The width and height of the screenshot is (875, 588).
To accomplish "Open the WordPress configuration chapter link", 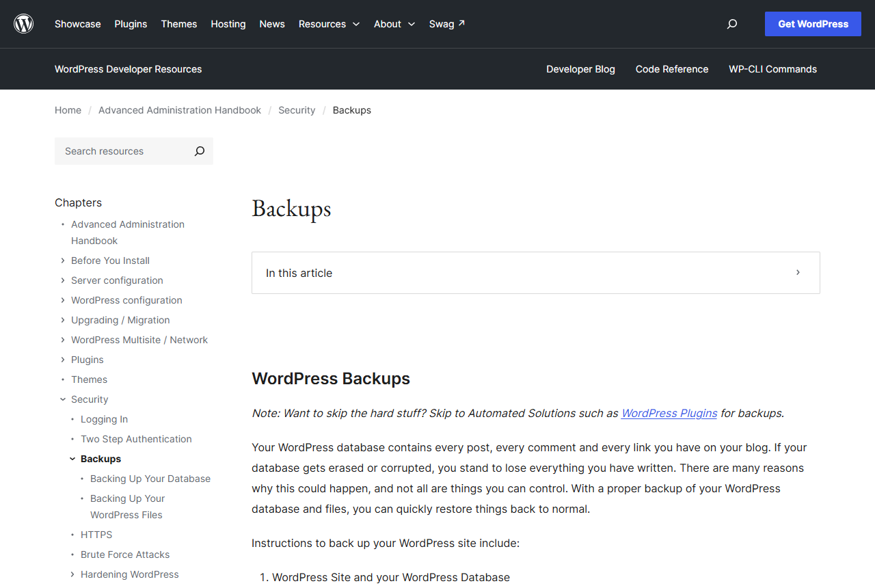I will (x=126, y=300).
